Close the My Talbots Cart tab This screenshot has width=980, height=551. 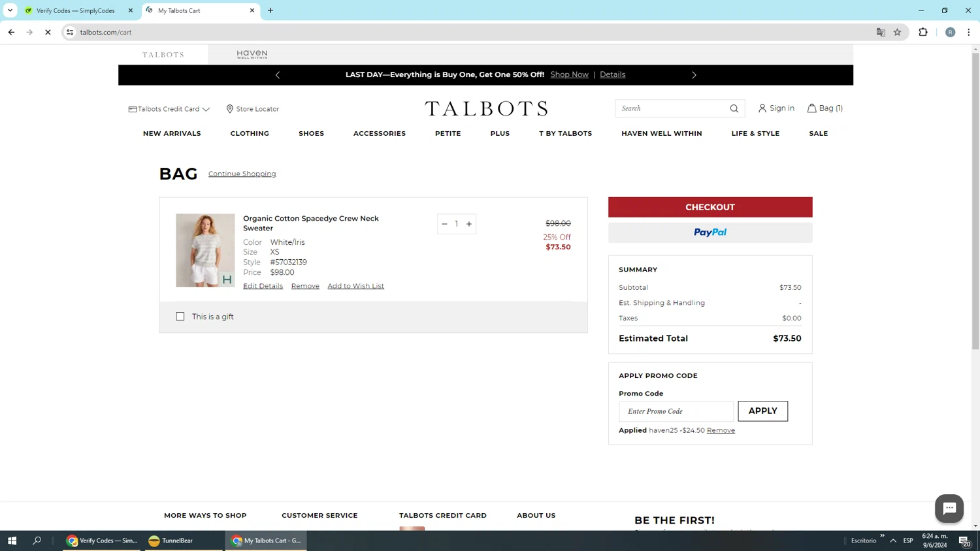252,10
